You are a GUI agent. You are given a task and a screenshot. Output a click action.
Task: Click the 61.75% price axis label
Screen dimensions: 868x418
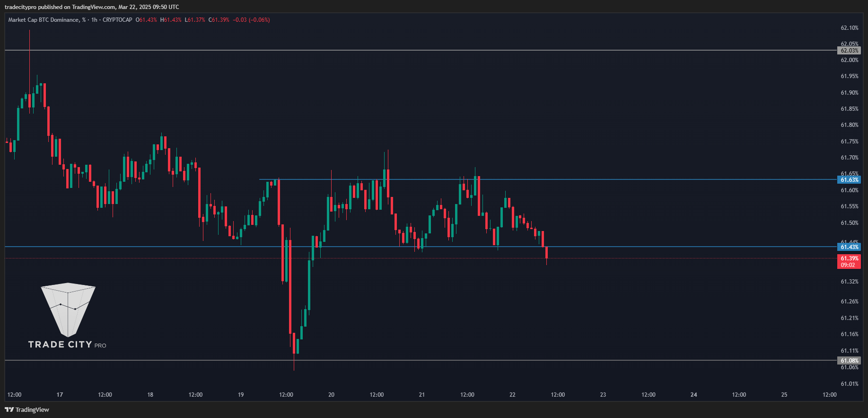coord(850,142)
